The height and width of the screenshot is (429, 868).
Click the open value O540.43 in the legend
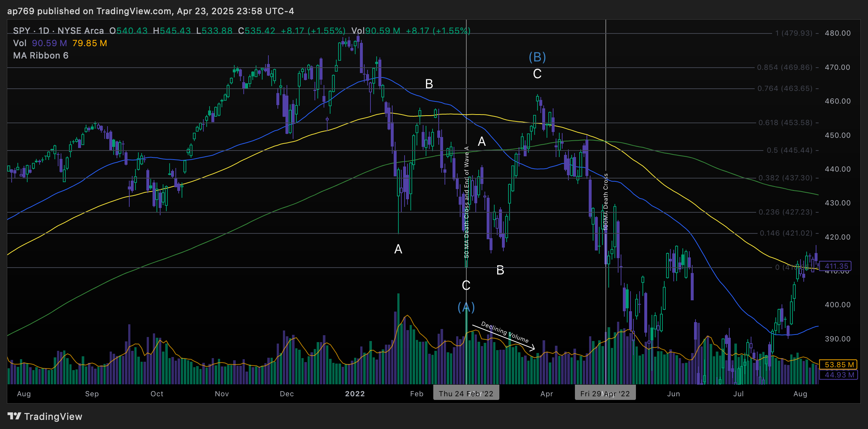[x=129, y=31]
